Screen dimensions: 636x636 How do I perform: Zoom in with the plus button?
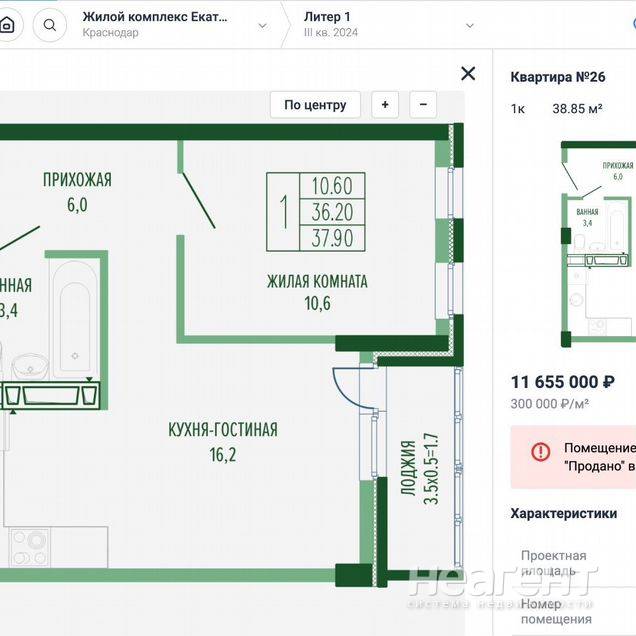tap(385, 105)
